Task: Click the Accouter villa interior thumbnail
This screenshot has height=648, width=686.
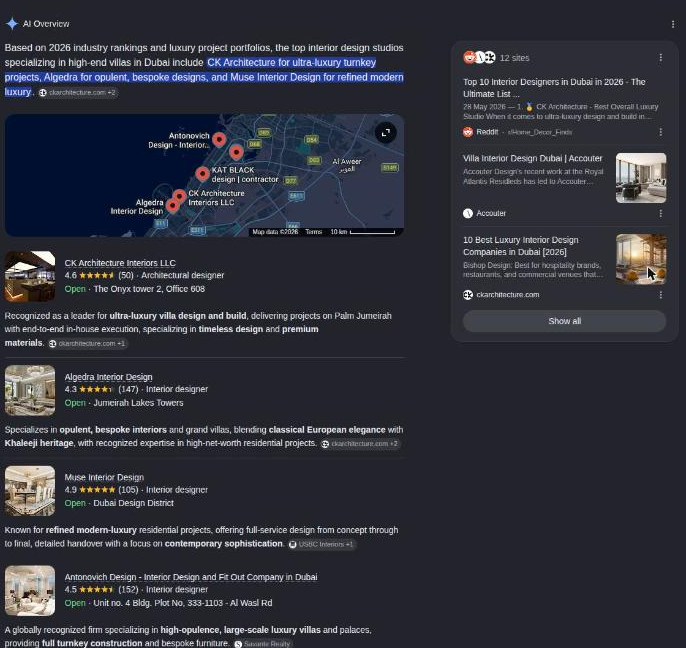Action: [x=641, y=178]
